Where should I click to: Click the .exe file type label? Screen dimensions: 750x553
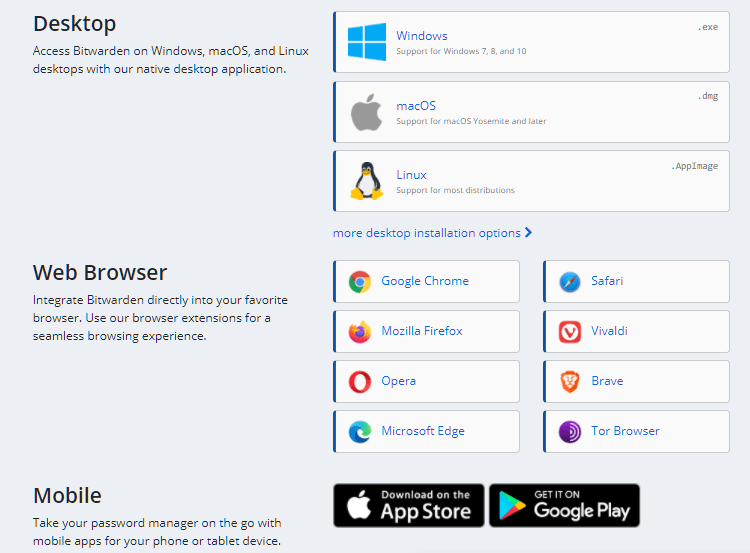pyautogui.click(x=708, y=27)
